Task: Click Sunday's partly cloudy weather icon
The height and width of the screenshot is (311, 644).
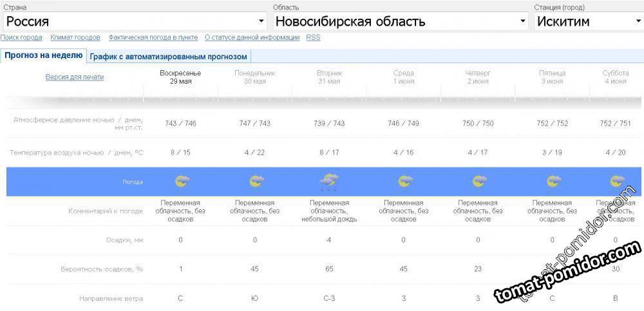Action: tap(182, 182)
